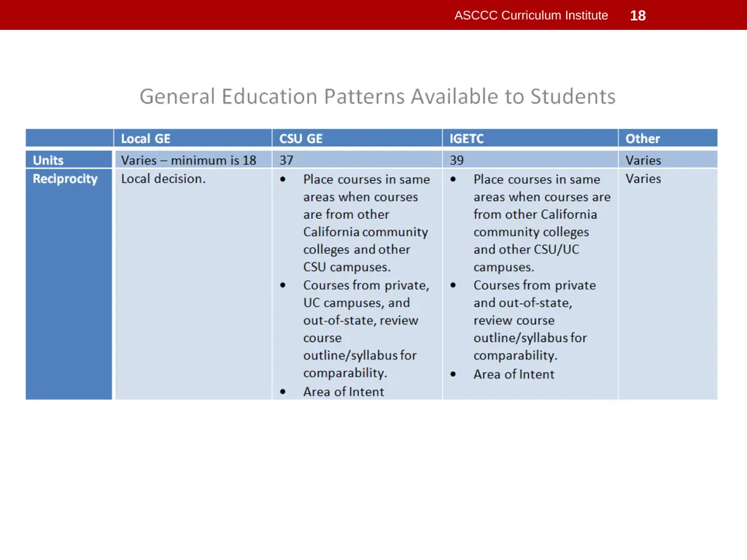Select the ASCCC Curriculum Institute header text
747x560 pixels.
coord(531,16)
